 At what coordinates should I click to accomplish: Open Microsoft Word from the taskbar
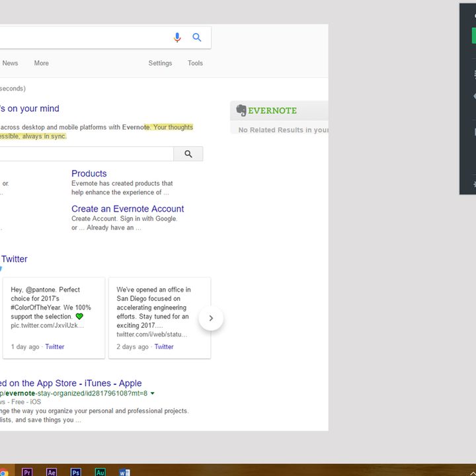124,472
